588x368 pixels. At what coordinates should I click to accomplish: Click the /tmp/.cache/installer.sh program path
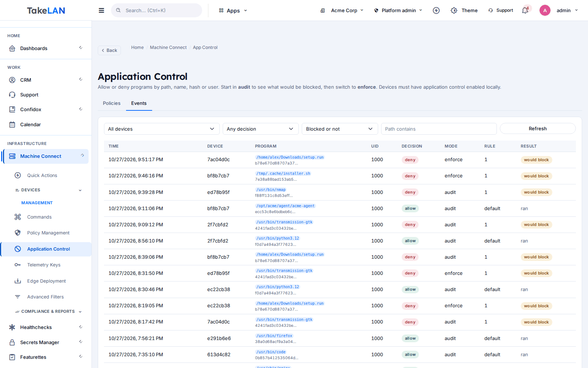tap(283, 173)
